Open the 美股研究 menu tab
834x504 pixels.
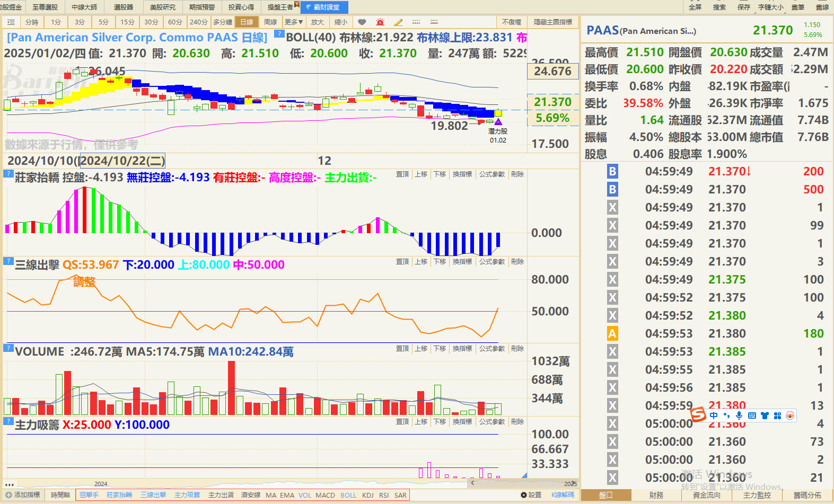click(x=163, y=7)
